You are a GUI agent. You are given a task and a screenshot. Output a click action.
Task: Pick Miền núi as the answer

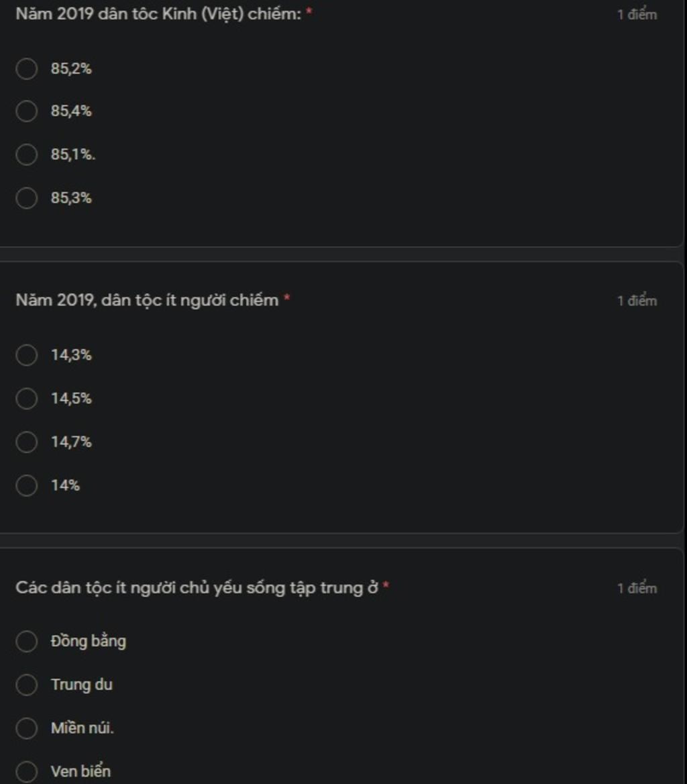[26, 728]
